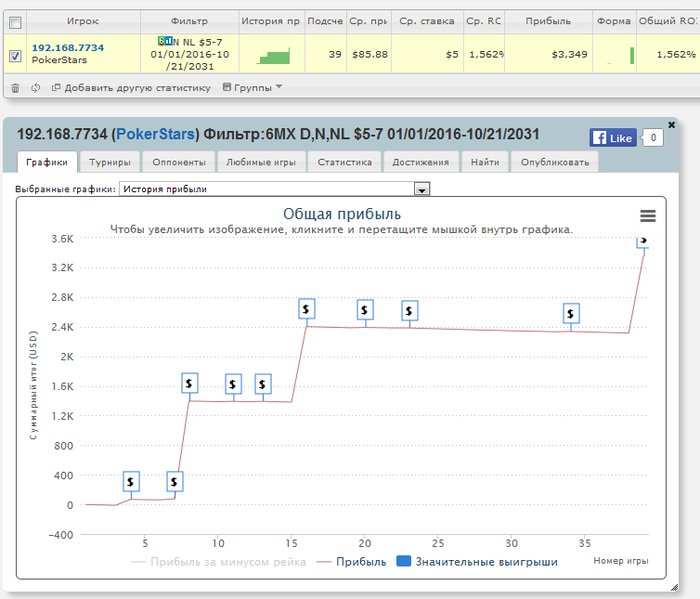Click the dollar marker at game 7
700x599 pixels.
point(175,482)
